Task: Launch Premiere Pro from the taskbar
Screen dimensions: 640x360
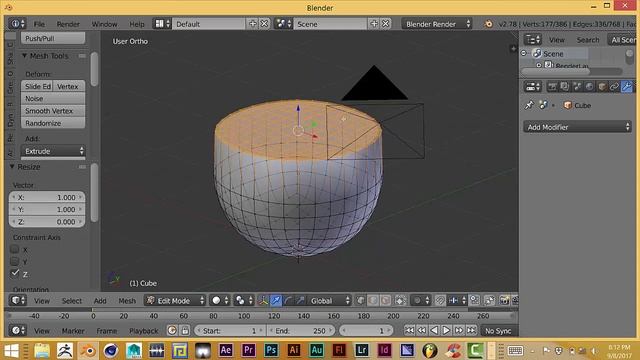Action: pos(248,350)
